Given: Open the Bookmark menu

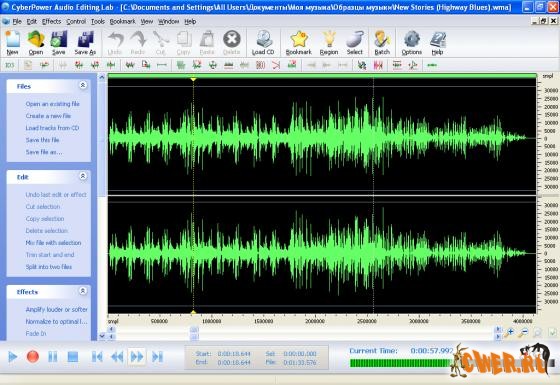Looking at the screenshot, I should [x=122, y=21].
